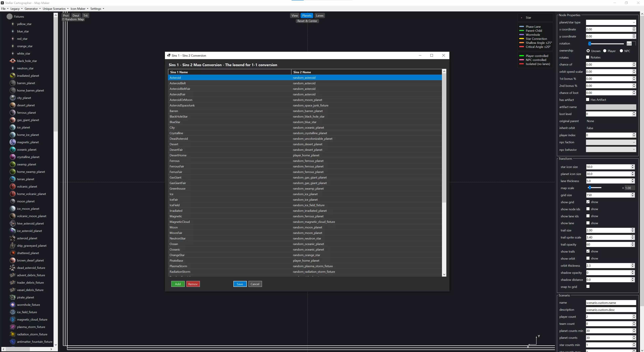Expand the npc faction dropdown
This screenshot has width=644, height=352.
tap(610, 142)
